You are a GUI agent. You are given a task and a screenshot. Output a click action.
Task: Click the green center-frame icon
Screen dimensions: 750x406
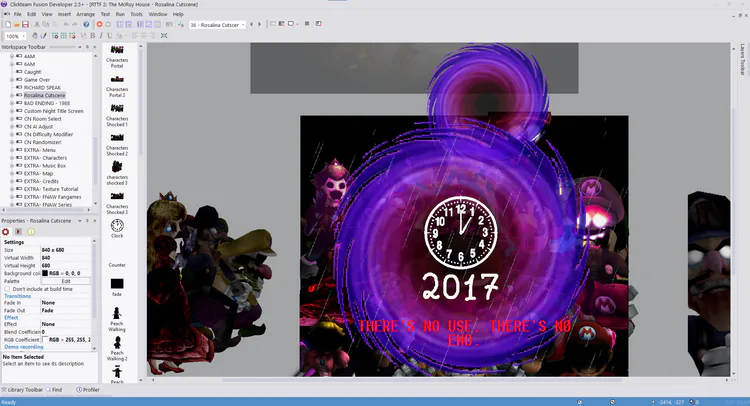pyautogui.click(x=164, y=36)
